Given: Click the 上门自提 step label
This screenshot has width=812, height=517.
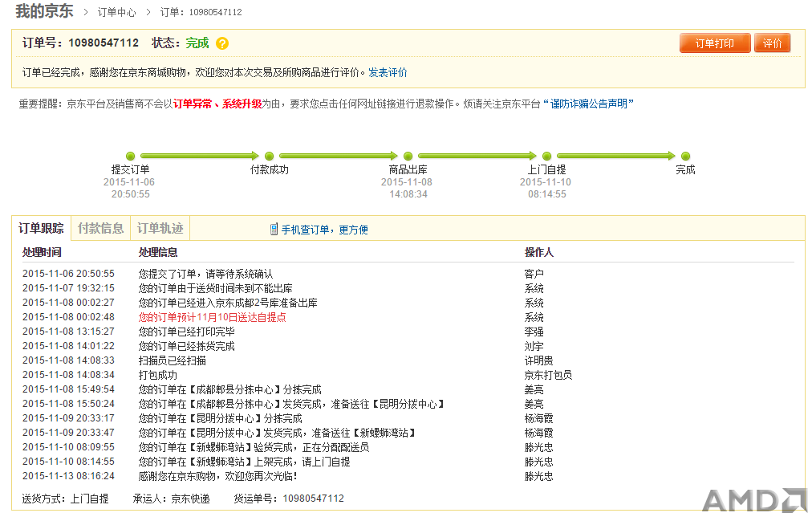Looking at the screenshot, I should (x=547, y=169).
